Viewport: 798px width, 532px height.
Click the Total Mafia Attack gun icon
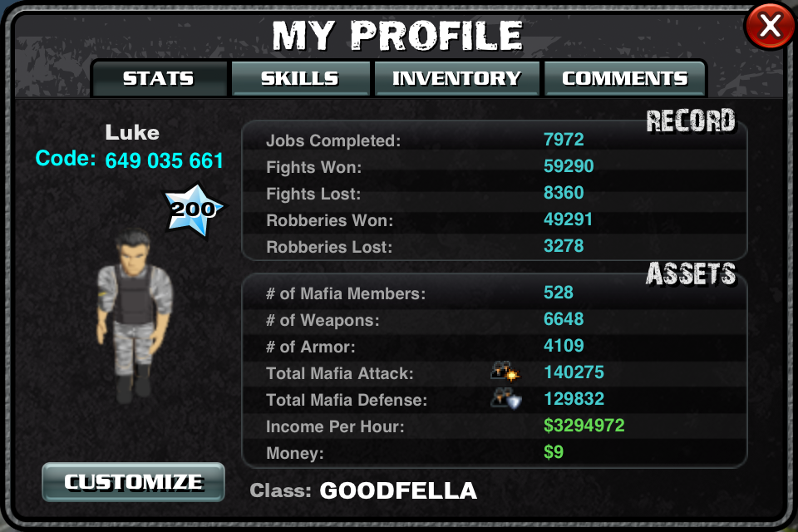coord(505,371)
